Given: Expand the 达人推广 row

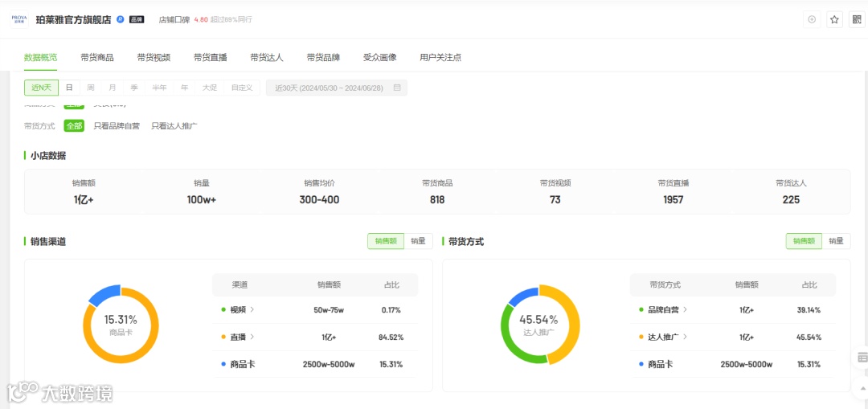Looking at the screenshot, I should [x=668, y=337].
